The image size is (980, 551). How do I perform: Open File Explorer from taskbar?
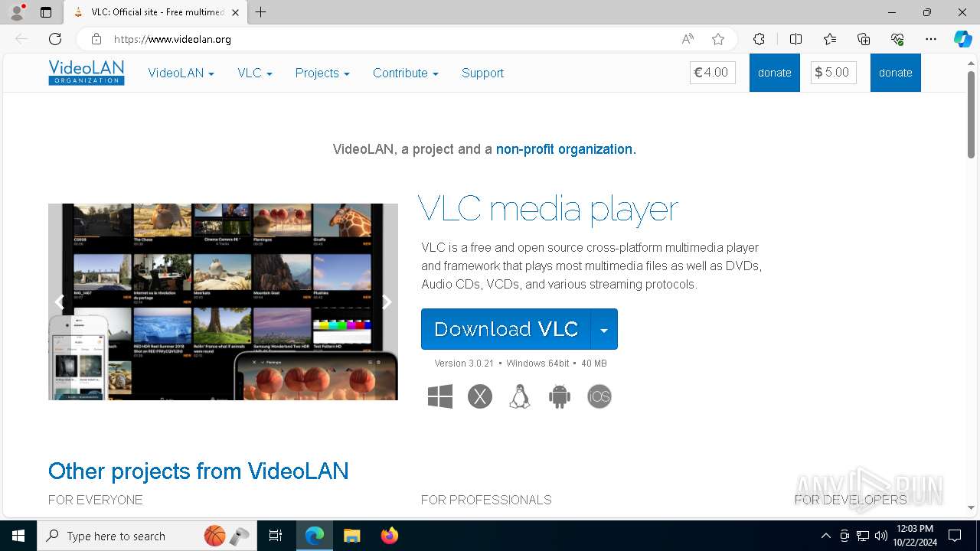point(352,536)
